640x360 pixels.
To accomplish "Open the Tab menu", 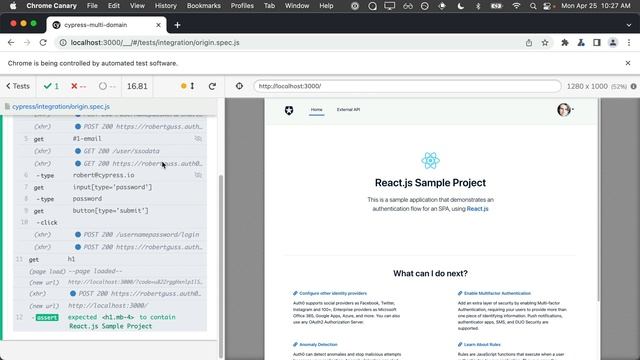I will pyautogui.click(x=269, y=6).
